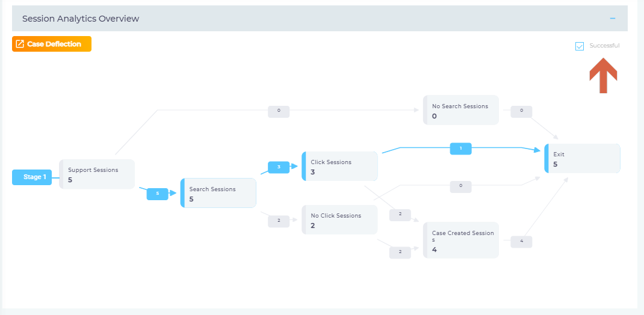Click the Session Analytics Overview header
644x315 pixels.
point(81,19)
